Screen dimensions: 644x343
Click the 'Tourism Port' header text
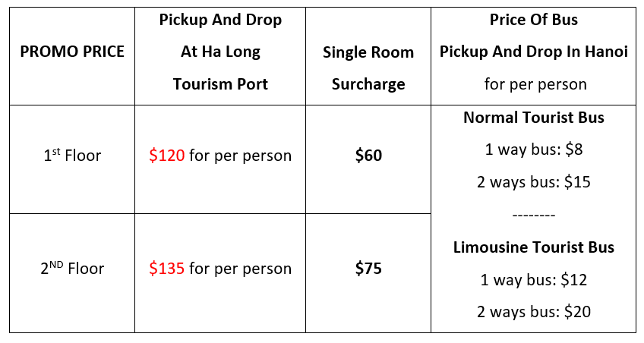tap(220, 84)
